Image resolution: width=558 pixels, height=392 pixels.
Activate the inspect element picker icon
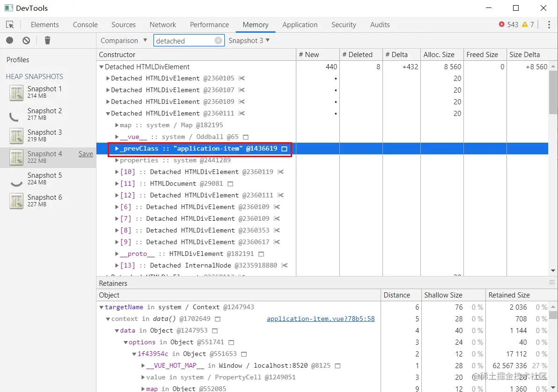click(x=10, y=24)
